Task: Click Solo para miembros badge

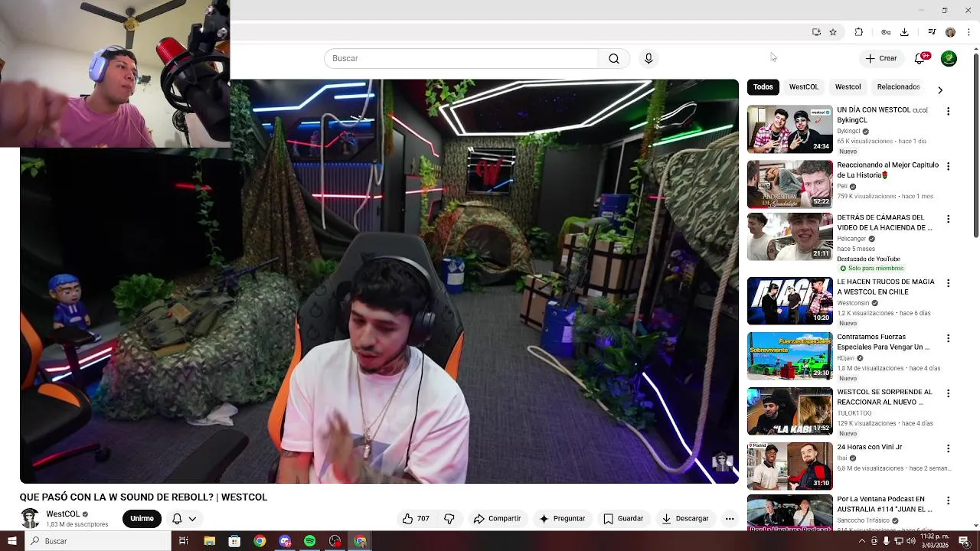Action: tap(871, 269)
